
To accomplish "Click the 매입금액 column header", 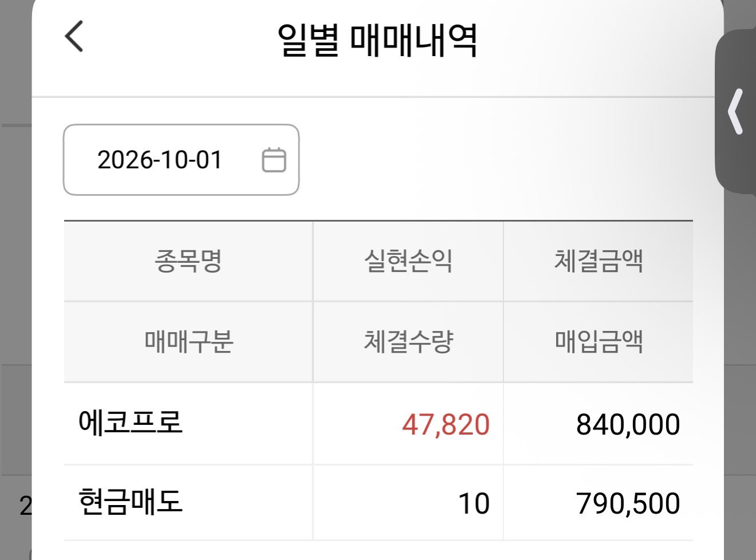I will click(x=598, y=342).
